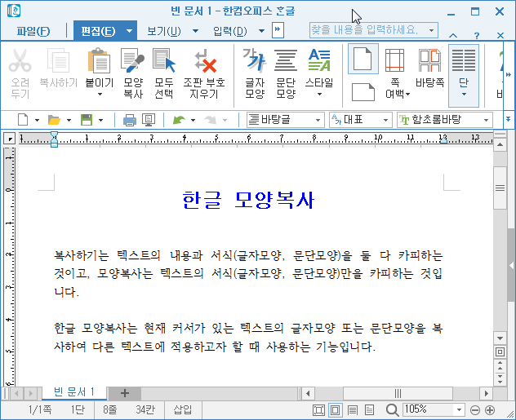Open the 입력(D) menu
Image resolution: width=516 pixels, height=420 pixels.
point(229,31)
